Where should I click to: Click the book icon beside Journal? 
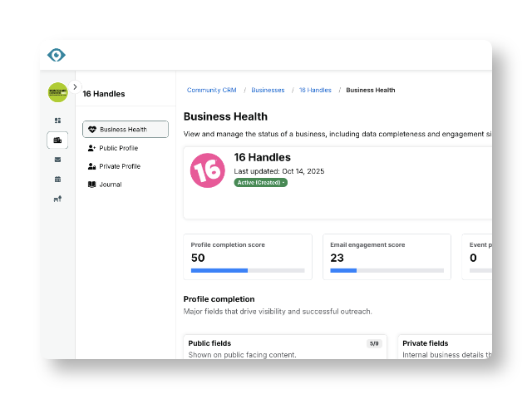[91, 185]
